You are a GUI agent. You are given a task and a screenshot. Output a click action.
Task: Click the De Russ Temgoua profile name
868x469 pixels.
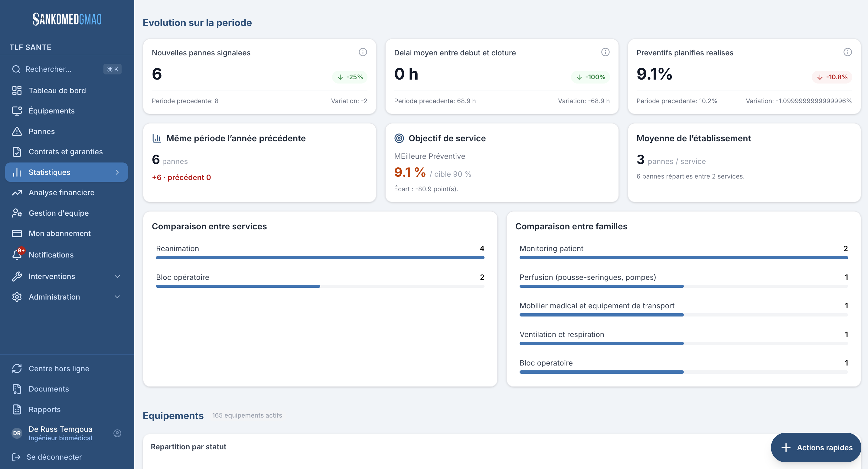pyautogui.click(x=61, y=429)
